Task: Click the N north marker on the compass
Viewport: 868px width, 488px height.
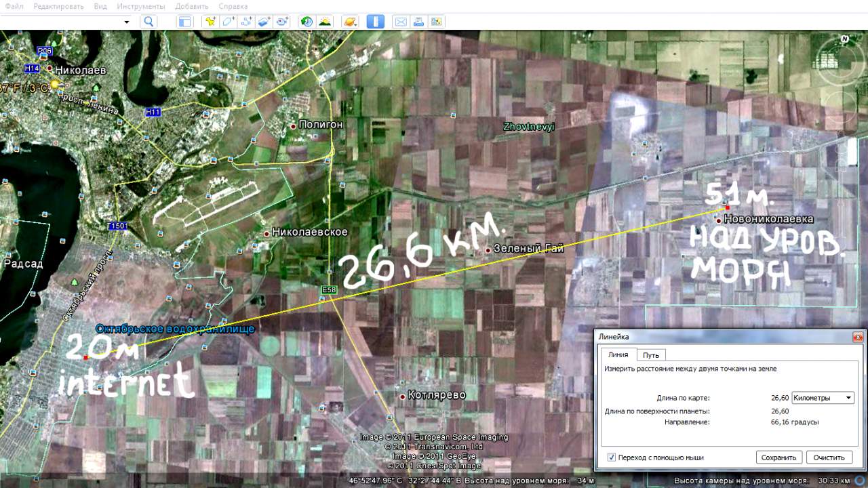Action: 845,39
